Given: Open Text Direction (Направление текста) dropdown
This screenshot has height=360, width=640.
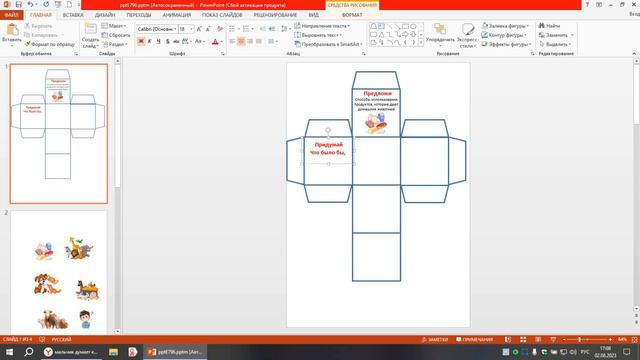Looking at the screenshot, I should tap(322, 26).
